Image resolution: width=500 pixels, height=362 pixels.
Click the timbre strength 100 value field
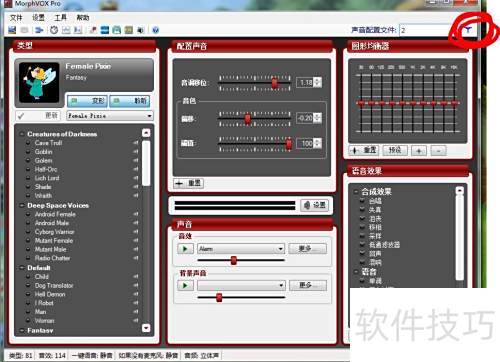(x=305, y=144)
